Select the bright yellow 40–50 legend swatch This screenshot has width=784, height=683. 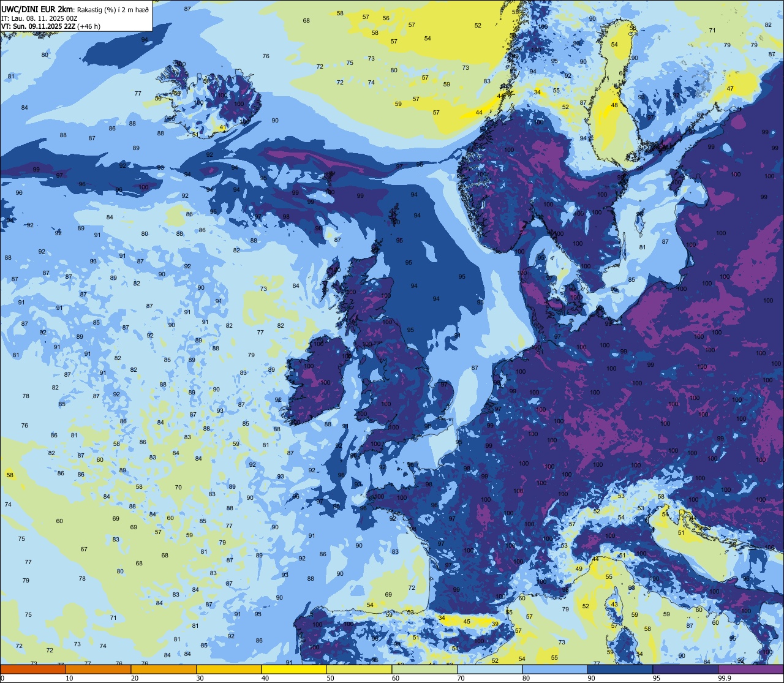coord(294,669)
